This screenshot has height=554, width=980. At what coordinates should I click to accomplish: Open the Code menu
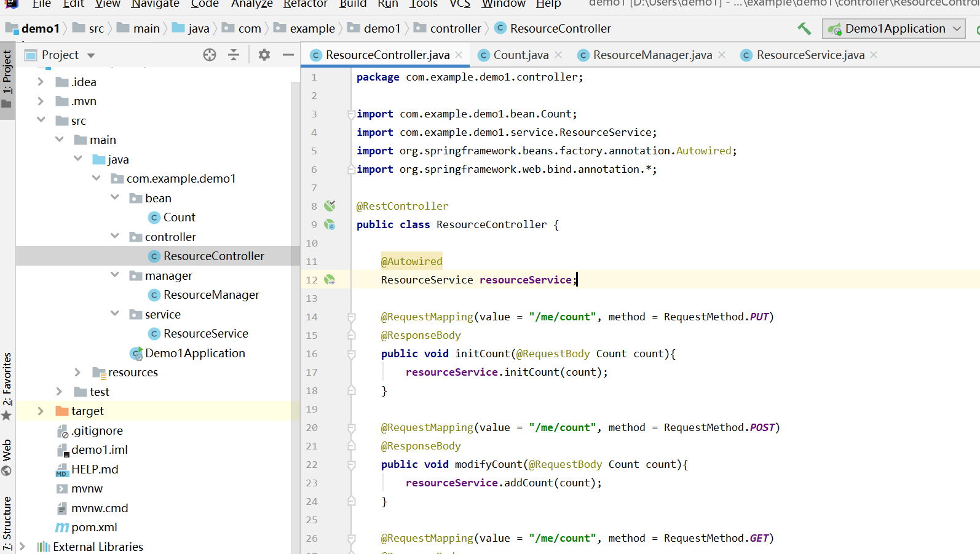click(205, 4)
